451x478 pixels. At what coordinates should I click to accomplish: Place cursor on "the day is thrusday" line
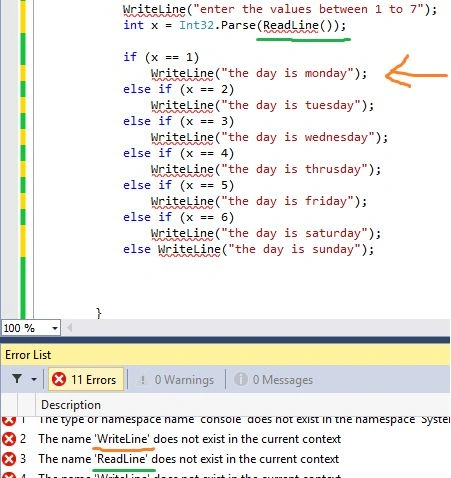(266, 169)
